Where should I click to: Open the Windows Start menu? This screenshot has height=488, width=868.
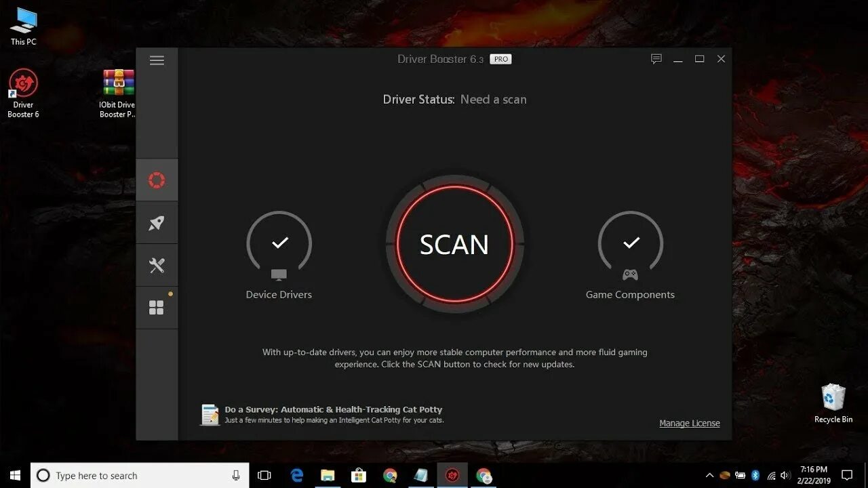15,476
